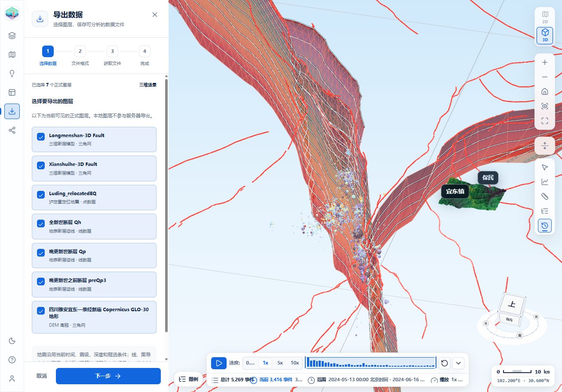Screen dimensions: 562x392
Task: Switch to 2D map view
Action: coord(545,17)
